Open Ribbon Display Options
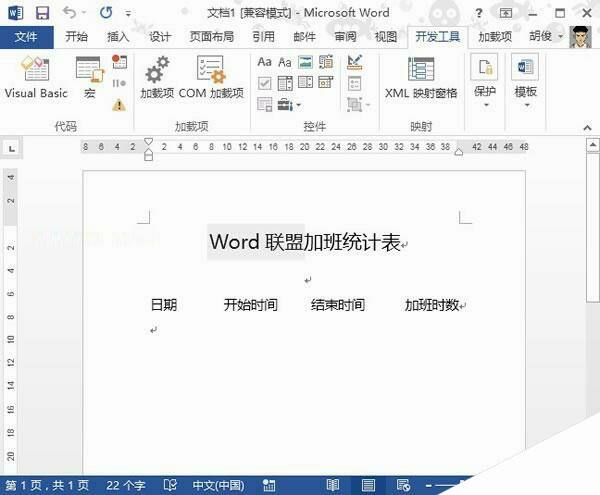 point(506,13)
